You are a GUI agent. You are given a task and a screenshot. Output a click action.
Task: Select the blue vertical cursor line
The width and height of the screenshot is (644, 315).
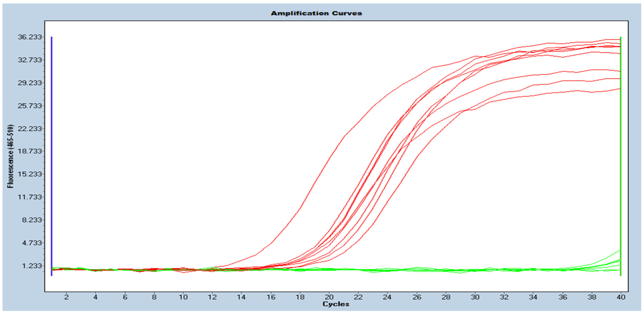tap(51, 150)
